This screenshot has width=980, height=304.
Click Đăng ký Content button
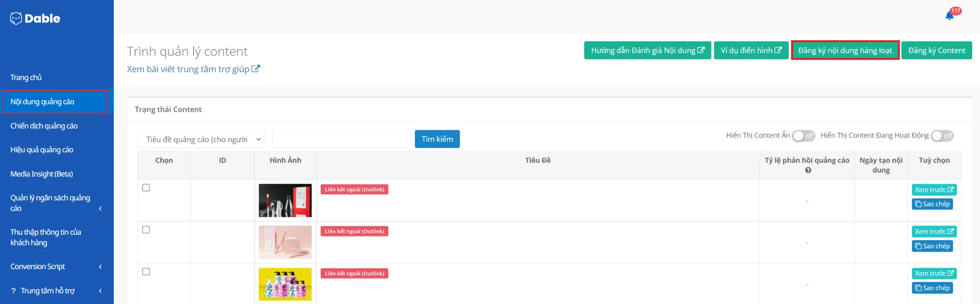point(936,50)
